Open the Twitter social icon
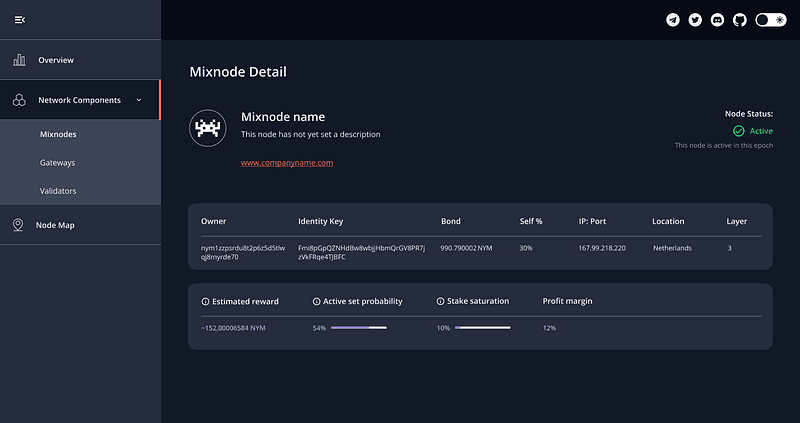Image resolution: width=800 pixels, height=423 pixels. click(x=695, y=20)
